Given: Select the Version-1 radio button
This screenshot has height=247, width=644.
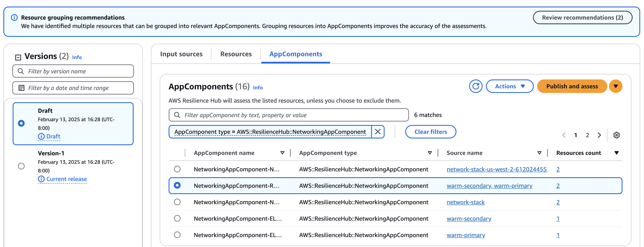Looking at the screenshot, I should tap(21, 166).
